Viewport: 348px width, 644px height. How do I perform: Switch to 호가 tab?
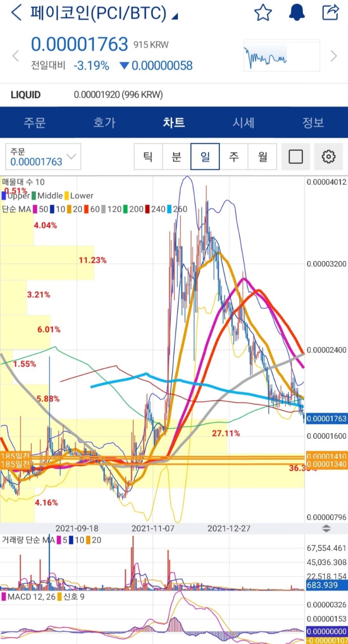pos(104,122)
